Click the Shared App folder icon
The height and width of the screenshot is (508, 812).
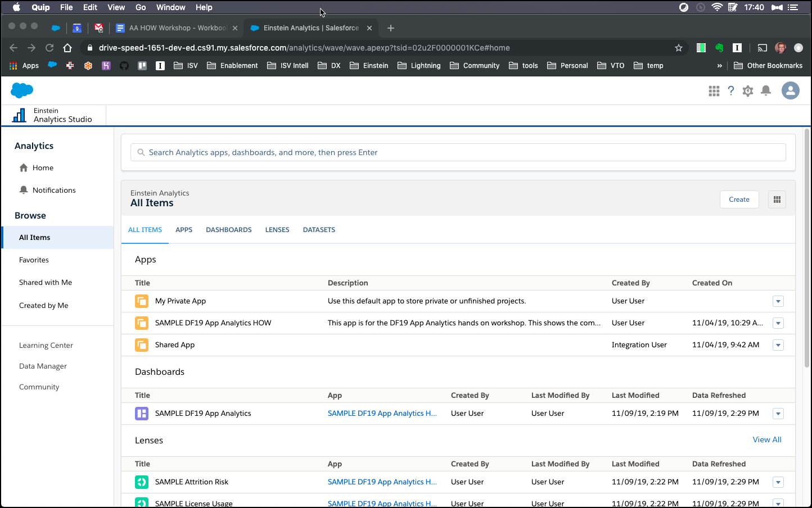(142, 345)
